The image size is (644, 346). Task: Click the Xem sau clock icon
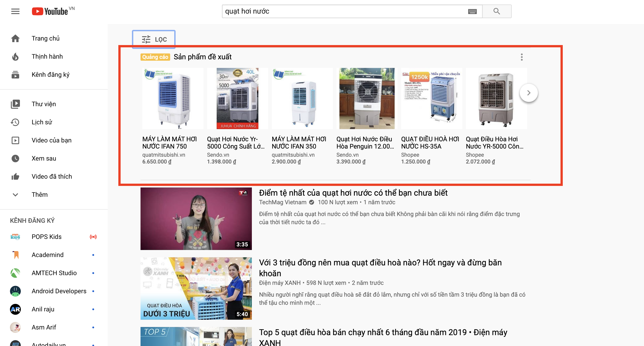click(15, 158)
